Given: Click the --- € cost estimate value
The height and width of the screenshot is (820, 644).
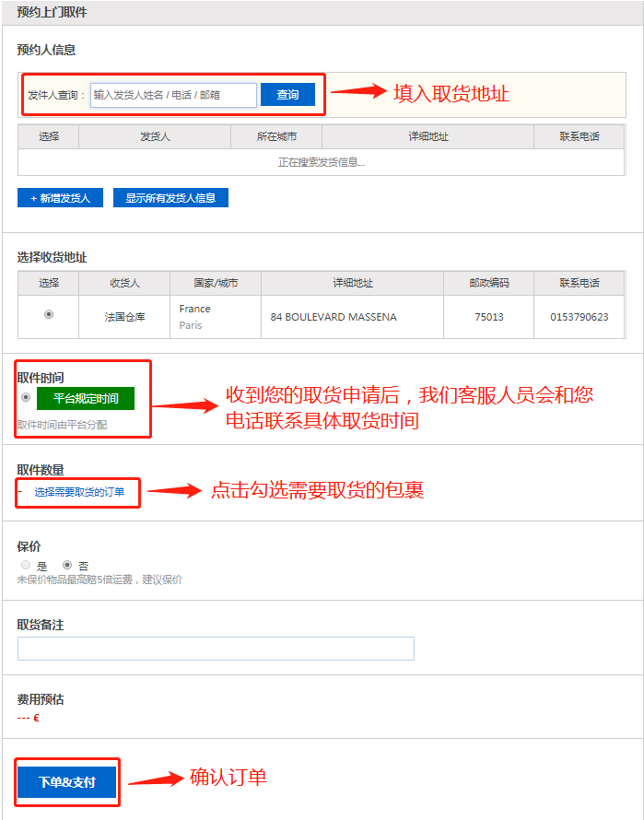Looking at the screenshot, I should pyautogui.click(x=29, y=718).
